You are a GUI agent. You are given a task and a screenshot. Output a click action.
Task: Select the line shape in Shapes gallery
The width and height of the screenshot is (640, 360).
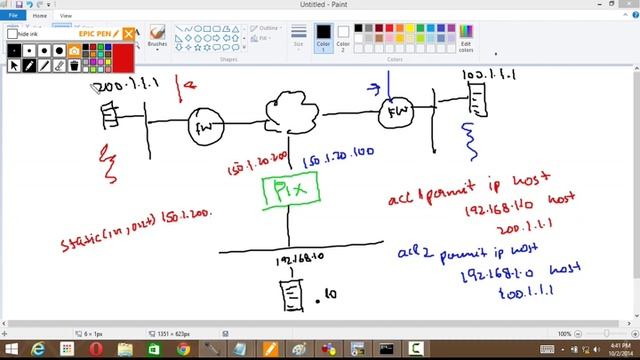coord(179,29)
